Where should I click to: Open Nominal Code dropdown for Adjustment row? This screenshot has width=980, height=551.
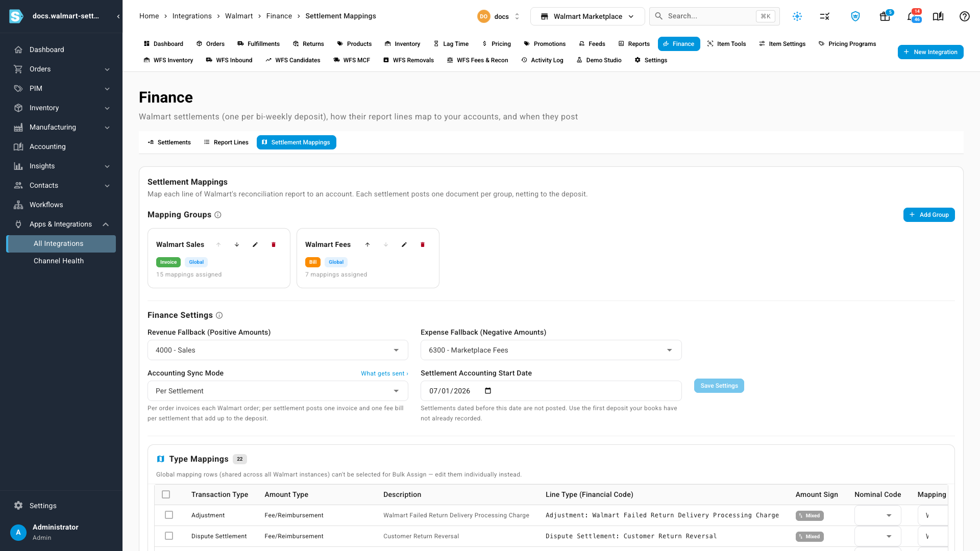[878, 515]
